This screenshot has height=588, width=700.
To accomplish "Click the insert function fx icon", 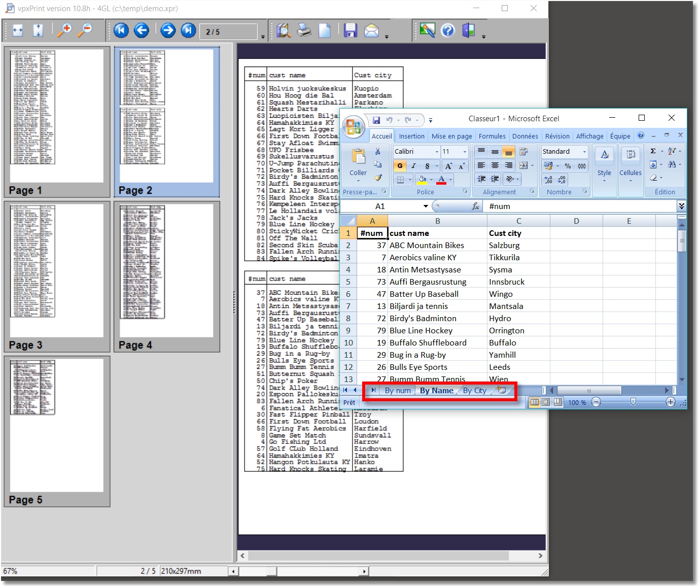I will tap(475, 206).
